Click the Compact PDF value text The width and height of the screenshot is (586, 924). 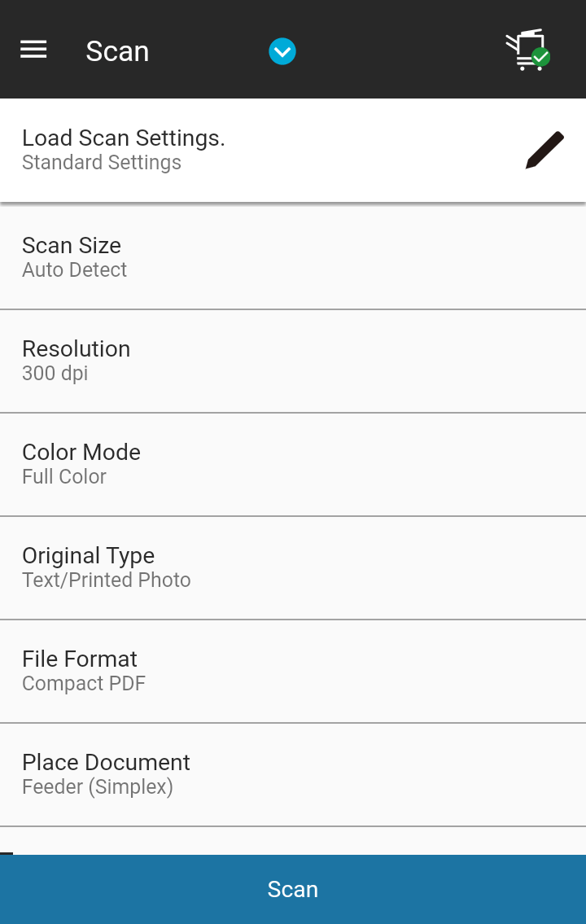coord(84,684)
